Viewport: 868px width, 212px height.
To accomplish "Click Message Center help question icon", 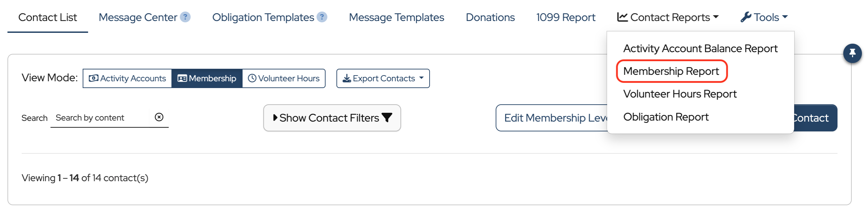I will [185, 17].
